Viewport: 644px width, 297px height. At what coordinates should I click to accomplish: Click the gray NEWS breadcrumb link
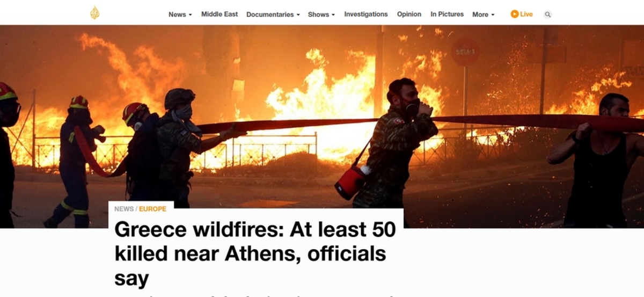[x=124, y=209]
